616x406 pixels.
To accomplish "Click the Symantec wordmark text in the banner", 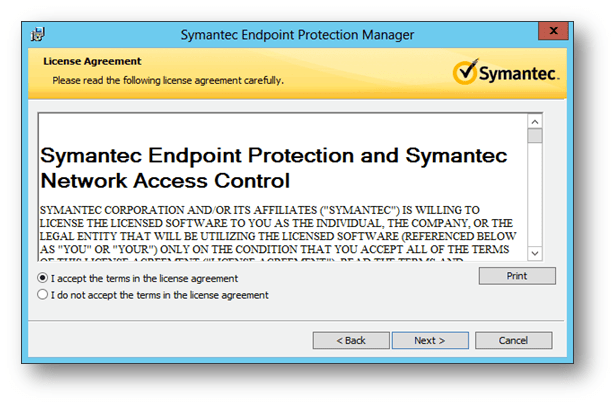I will tap(518, 74).
